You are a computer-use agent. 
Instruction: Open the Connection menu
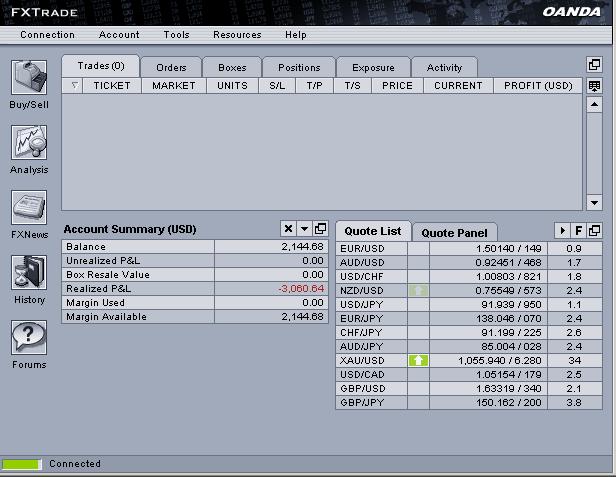(x=47, y=35)
